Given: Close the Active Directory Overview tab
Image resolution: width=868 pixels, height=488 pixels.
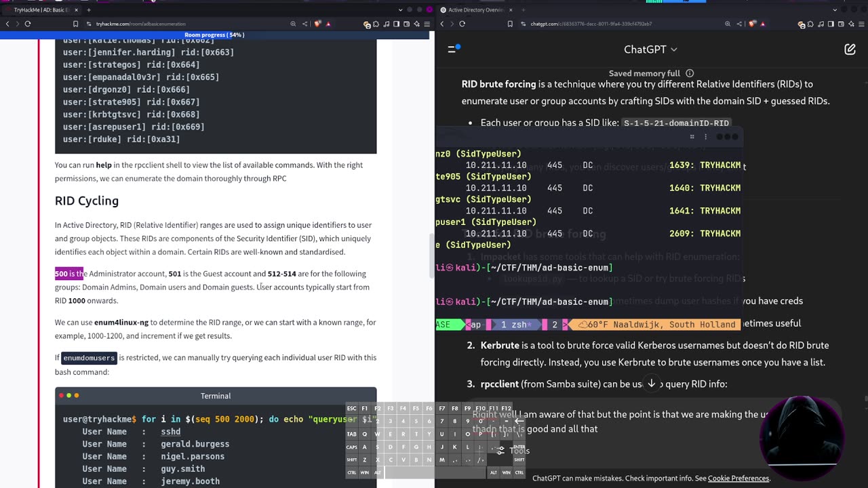Looking at the screenshot, I should click(x=510, y=9).
